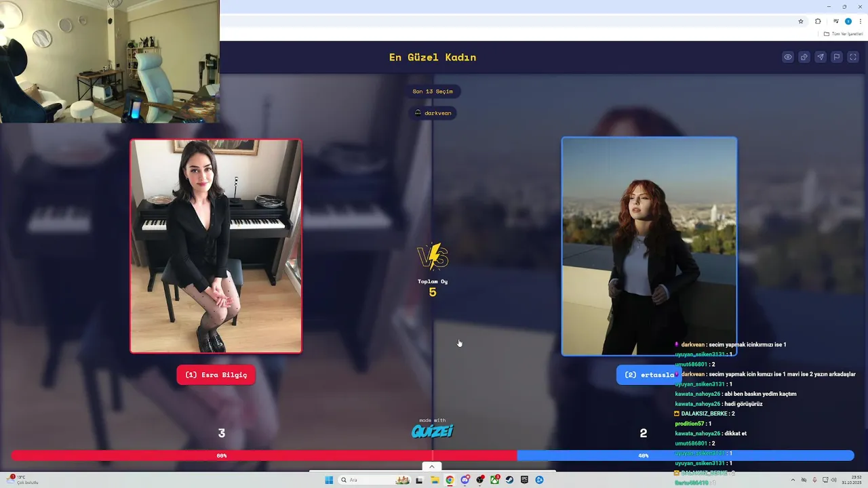Image resolution: width=868 pixels, height=488 pixels.
Task: Show hidden system tray icons
Action: click(793, 480)
